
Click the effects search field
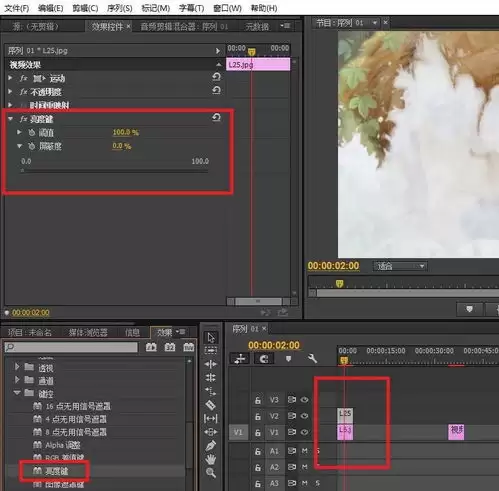(71, 347)
